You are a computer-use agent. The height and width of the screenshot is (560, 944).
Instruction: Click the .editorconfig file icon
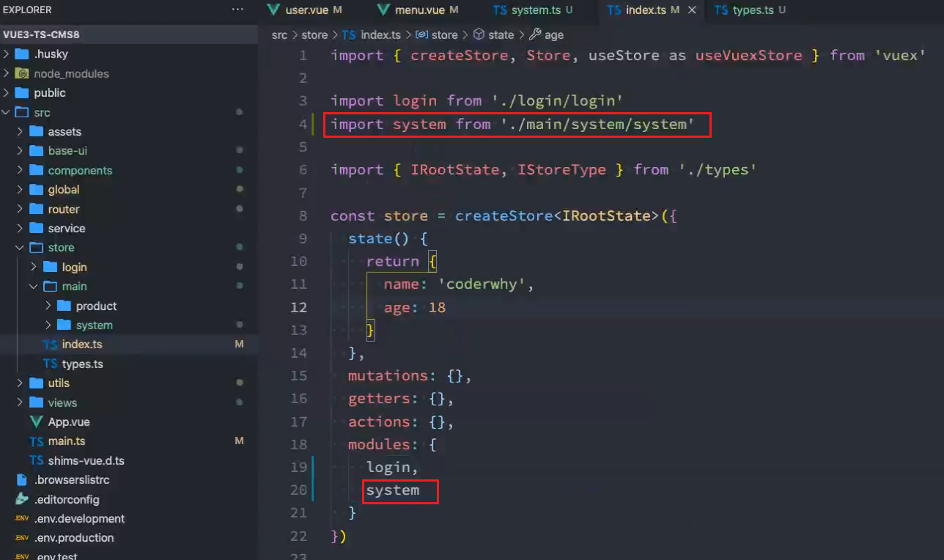pos(22,499)
